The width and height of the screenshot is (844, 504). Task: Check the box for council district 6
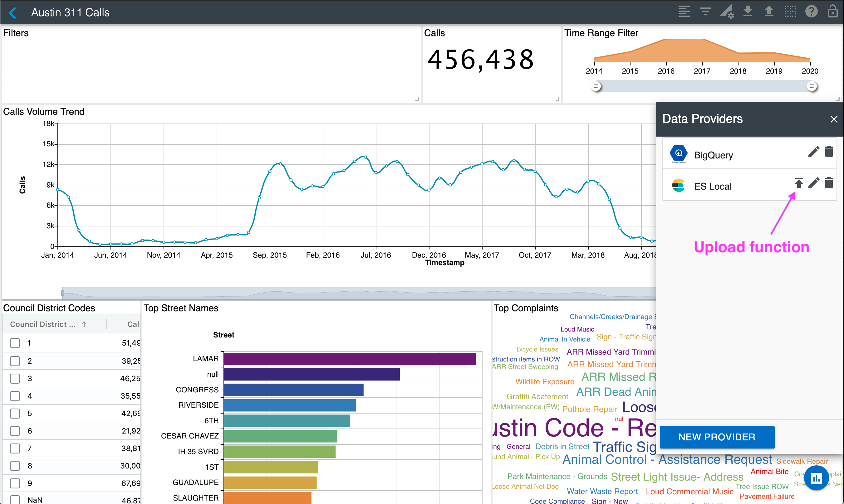pos(15,431)
